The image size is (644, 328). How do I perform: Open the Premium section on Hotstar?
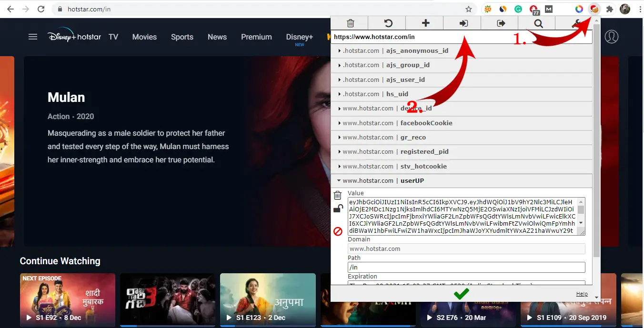(x=256, y=37)
